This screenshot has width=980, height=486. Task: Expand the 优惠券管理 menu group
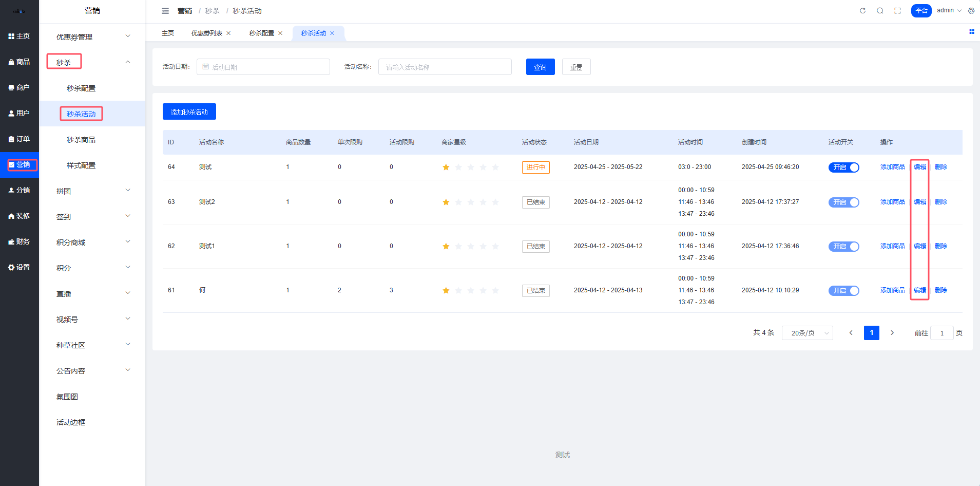[x=92, y=37]
